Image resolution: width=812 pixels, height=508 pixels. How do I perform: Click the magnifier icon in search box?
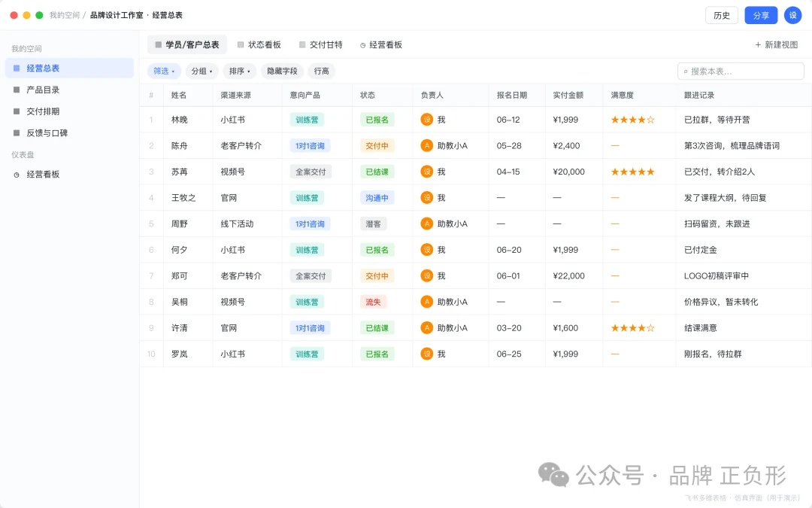tap(686, 71)
